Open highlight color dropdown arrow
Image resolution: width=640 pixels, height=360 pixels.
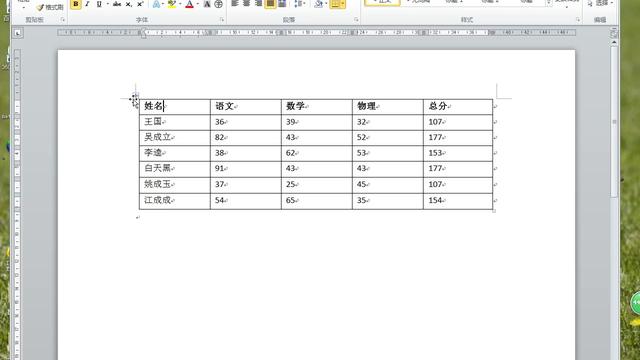[180, 4]
